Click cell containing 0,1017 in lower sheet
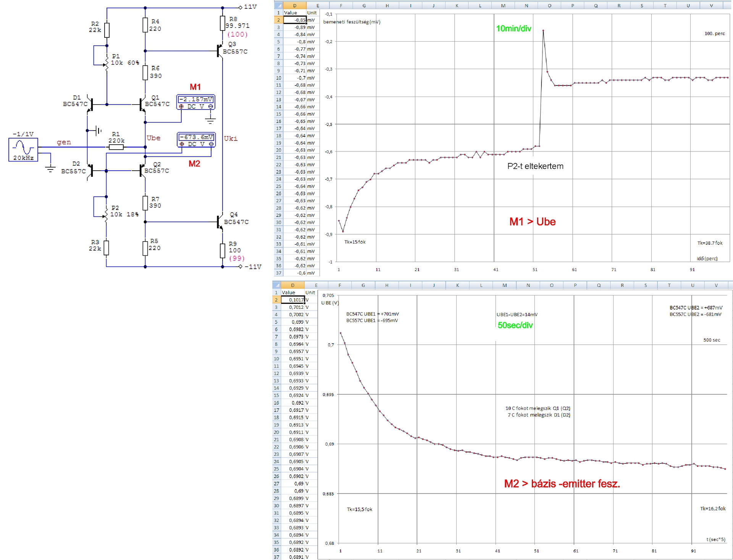This screenshot has height=560, width=733. (293, 300)
